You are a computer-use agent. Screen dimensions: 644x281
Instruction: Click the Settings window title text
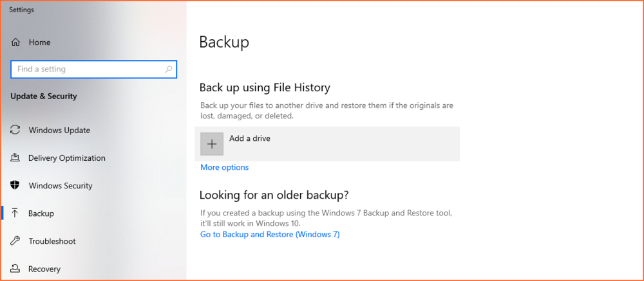[x=21, y=10]
